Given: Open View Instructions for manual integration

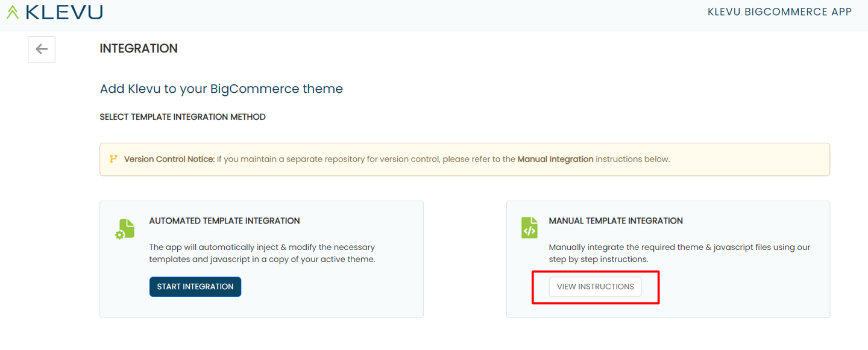Looking at the screenshot, I should (x=595, y=287).
